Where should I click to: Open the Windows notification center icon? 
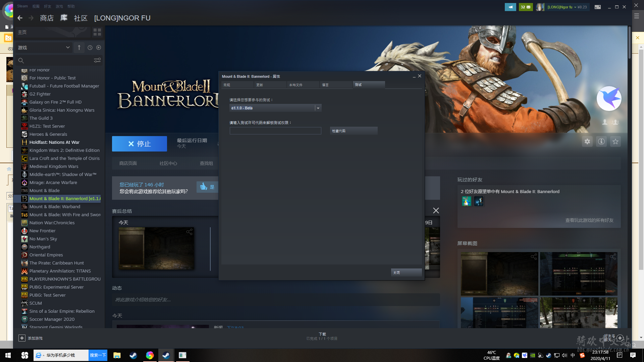(x=633, y=355)
